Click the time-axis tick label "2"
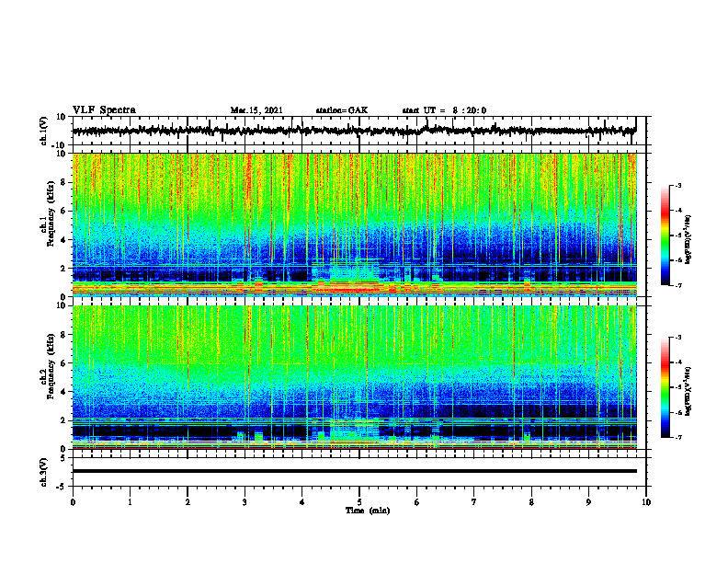Viewport: 728px width, 563px height. tap(188, 502)
